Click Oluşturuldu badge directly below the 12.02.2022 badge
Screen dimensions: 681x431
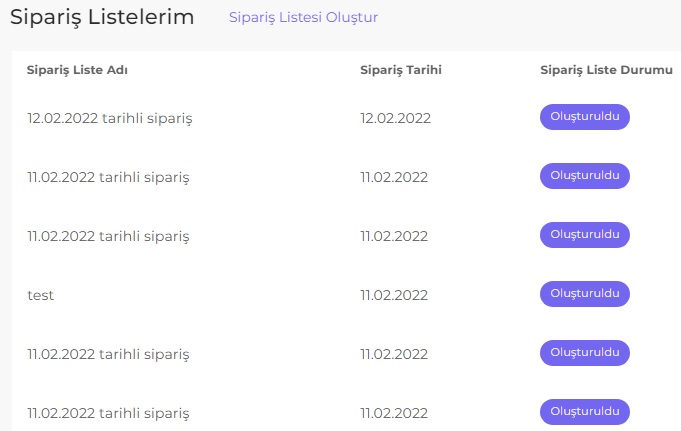(585, 176)
